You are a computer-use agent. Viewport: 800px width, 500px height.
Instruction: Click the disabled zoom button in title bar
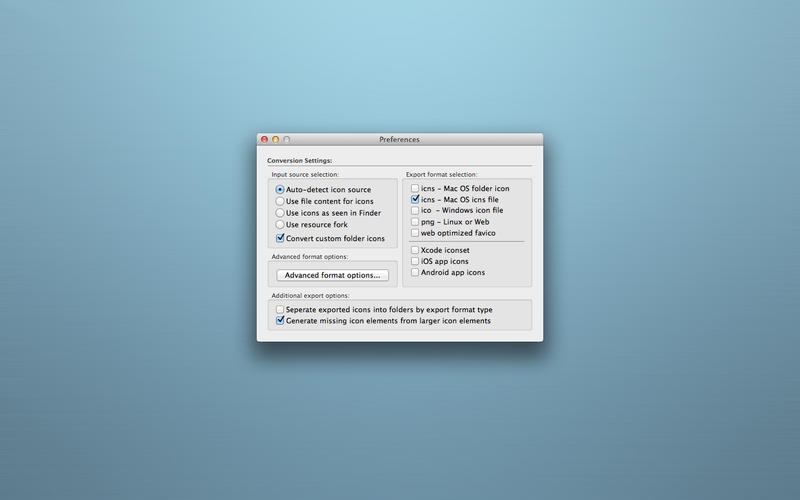[x=287, y=139]
